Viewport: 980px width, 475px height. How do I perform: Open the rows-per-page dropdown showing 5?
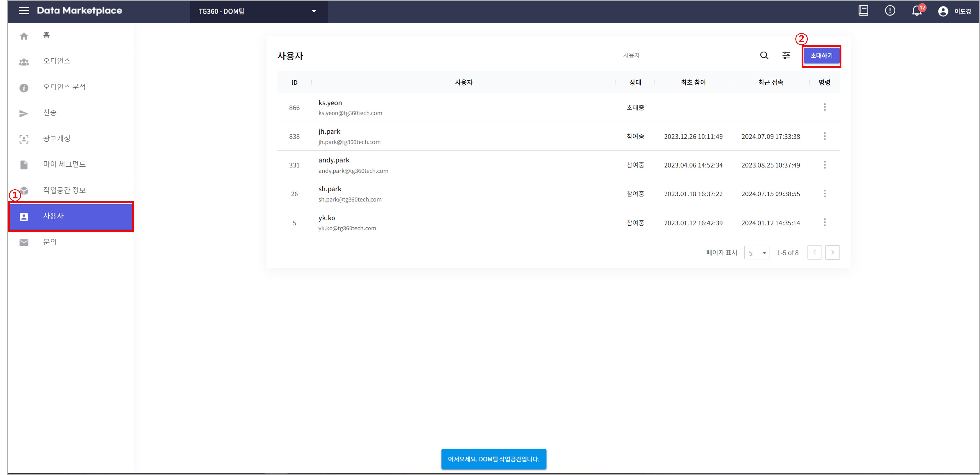(757, 253)
